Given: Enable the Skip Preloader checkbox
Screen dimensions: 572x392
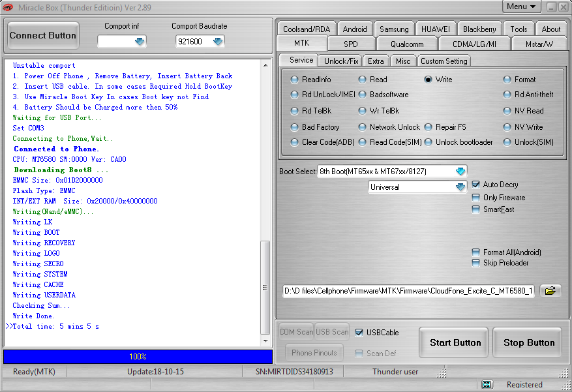Looking at the screenshot, I should [x=475, y=263].
